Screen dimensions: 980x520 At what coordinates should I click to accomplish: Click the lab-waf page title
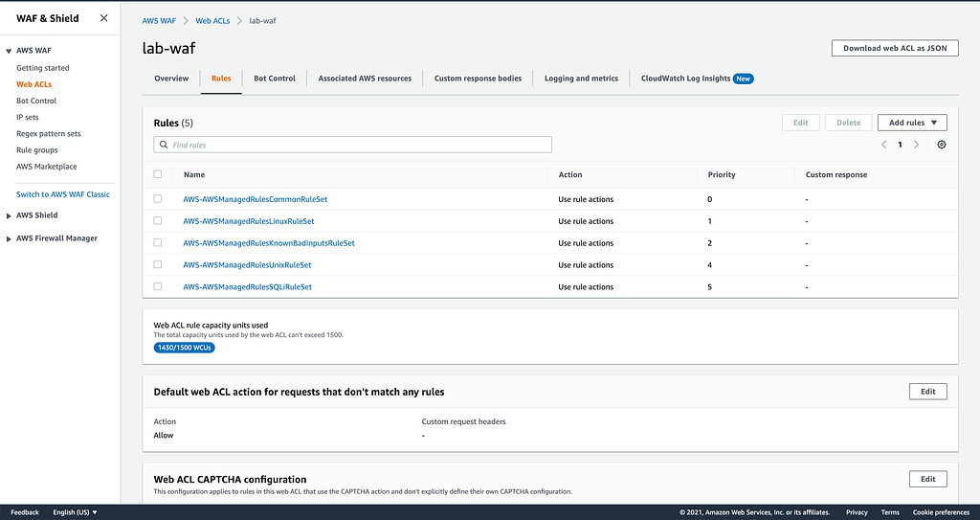pos(168,48)
